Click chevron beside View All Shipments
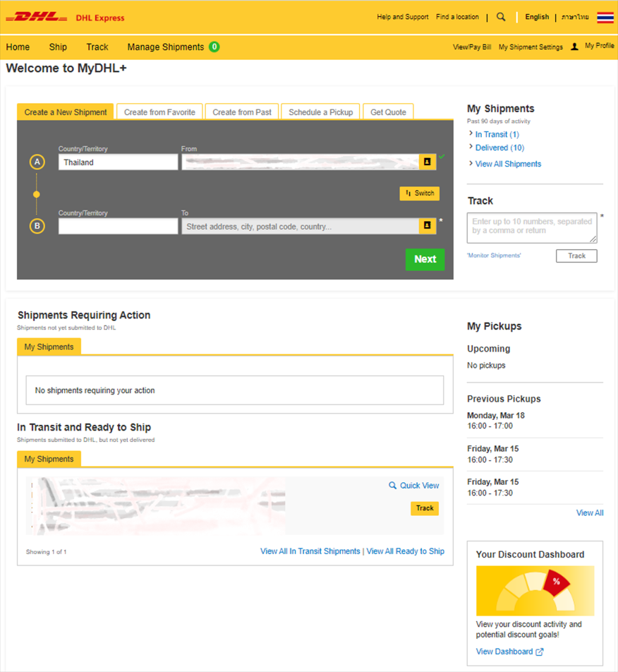Image resolution: width=618 pixels, height=672 pixels. coord(471,163)
